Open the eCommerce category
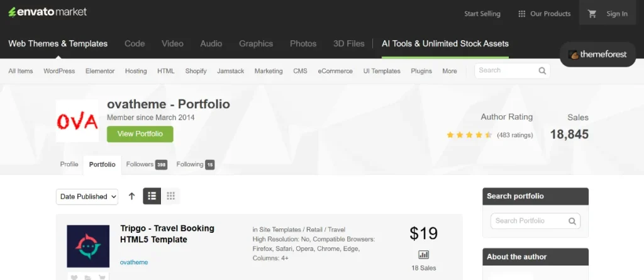 point(335,70)
